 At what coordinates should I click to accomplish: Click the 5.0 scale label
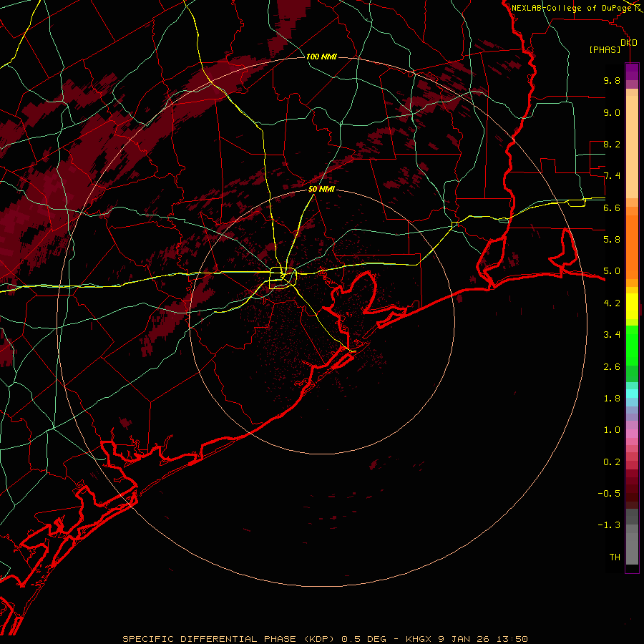[612, 271]
